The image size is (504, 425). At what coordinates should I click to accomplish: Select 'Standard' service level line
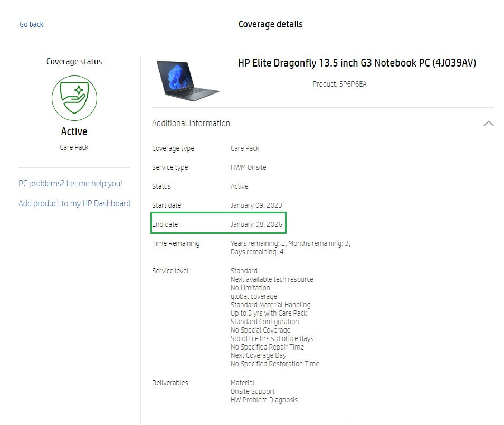tap(244, 271)
